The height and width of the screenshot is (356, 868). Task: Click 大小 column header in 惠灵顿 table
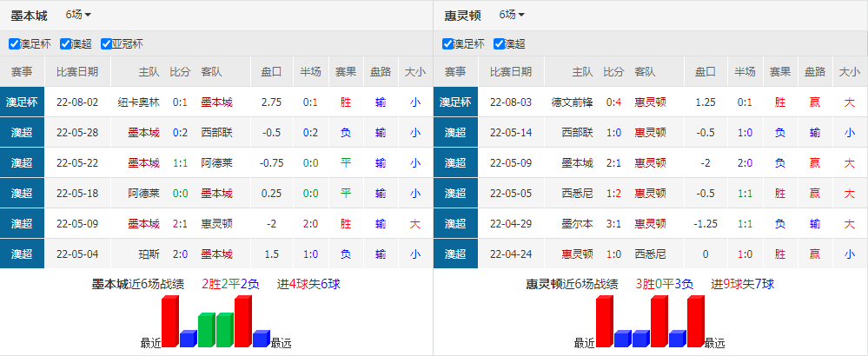tap(850, 72)
